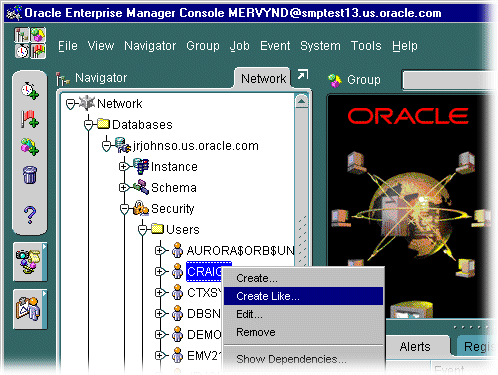Click the Oracle console title bar icon
498x375 pixels.
(x=14, y=13)
